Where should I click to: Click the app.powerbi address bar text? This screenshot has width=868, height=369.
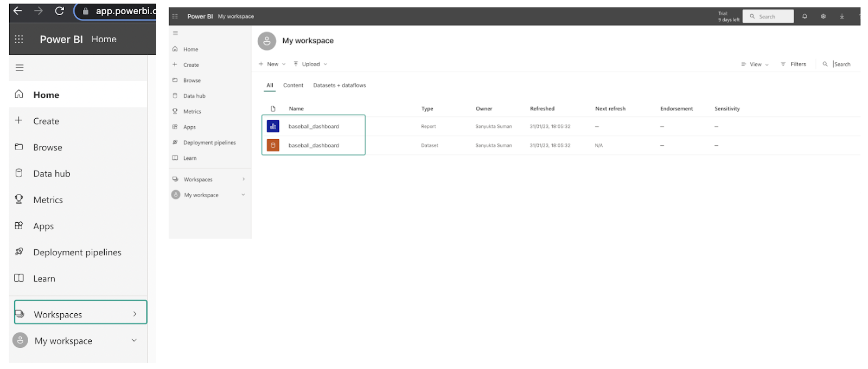pos(125,11)
